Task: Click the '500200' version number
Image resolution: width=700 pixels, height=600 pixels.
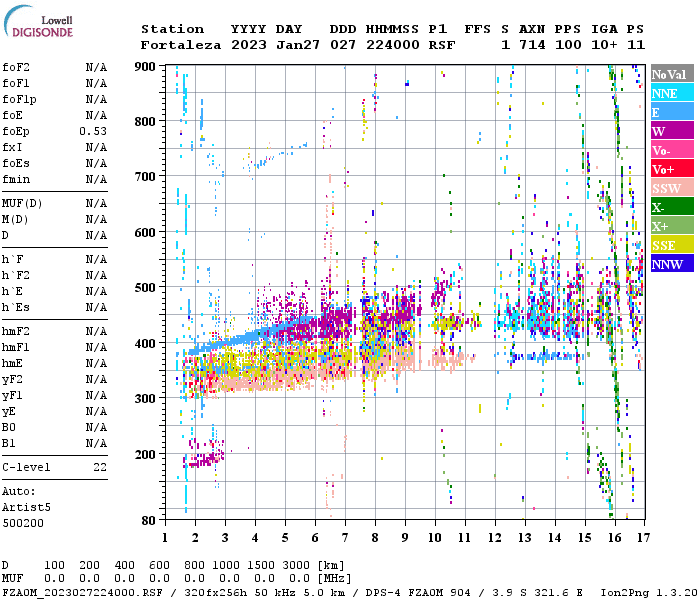Action: click(23, 523)
